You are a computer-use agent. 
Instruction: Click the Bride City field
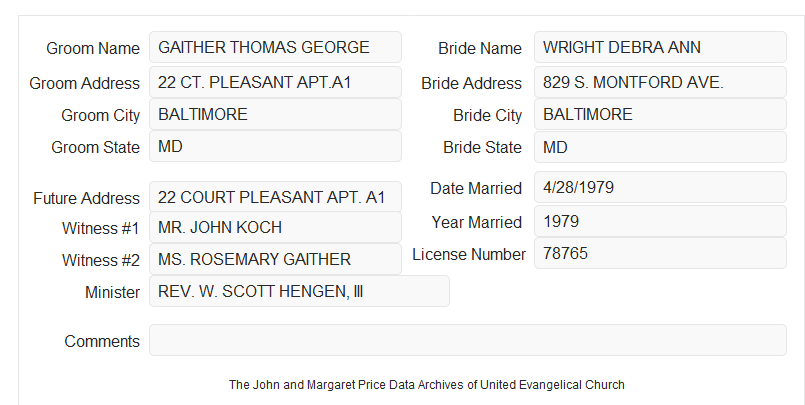click(660, 114)
